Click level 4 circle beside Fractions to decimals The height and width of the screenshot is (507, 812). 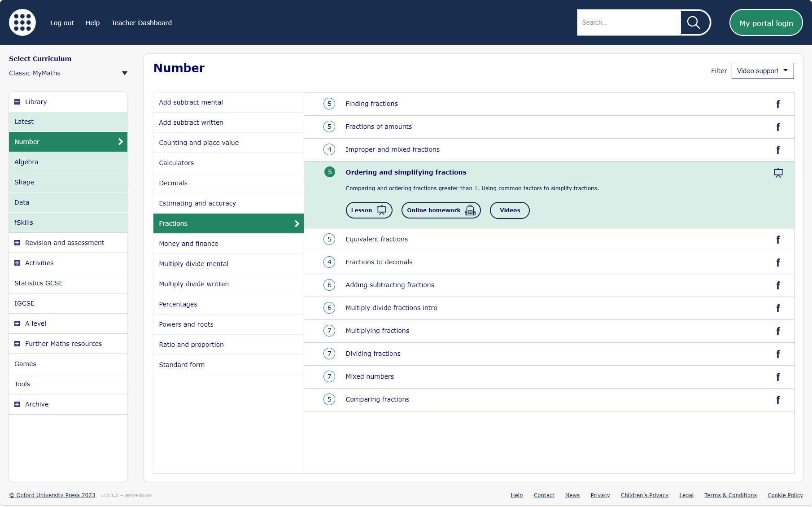coord(329,262)
